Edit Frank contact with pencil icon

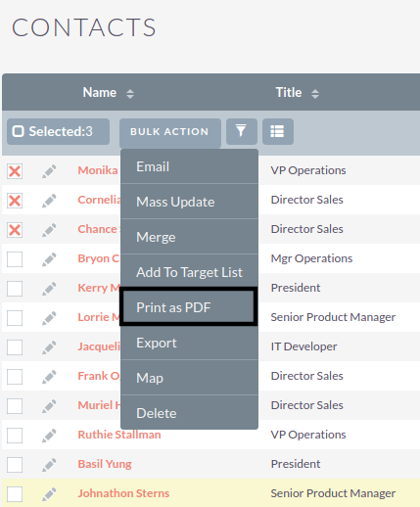point(49,377)
